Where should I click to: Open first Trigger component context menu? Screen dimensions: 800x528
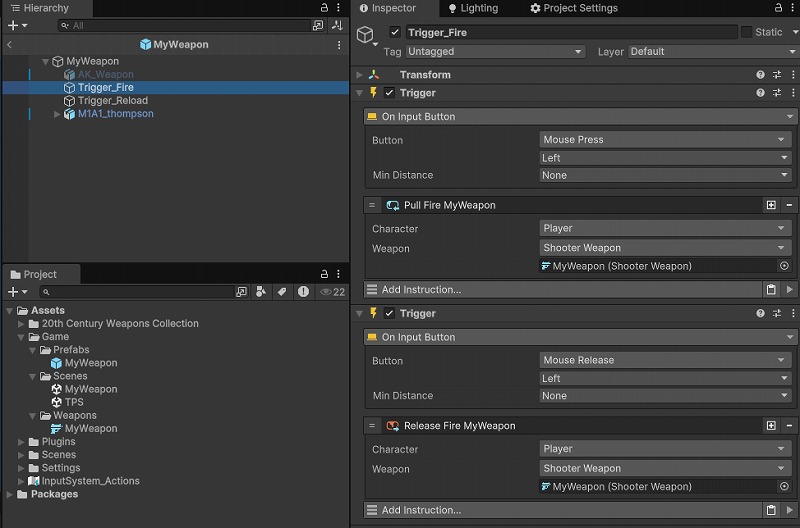point(793,93)
